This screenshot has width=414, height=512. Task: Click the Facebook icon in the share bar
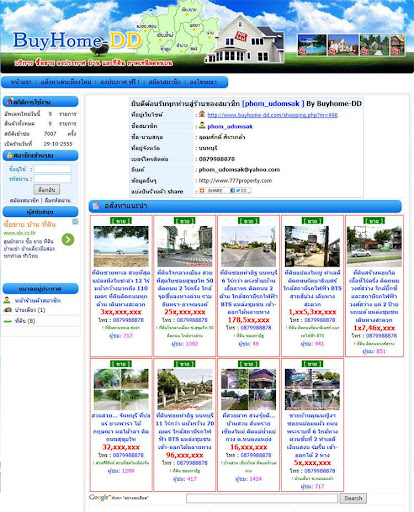click(232, 191)
